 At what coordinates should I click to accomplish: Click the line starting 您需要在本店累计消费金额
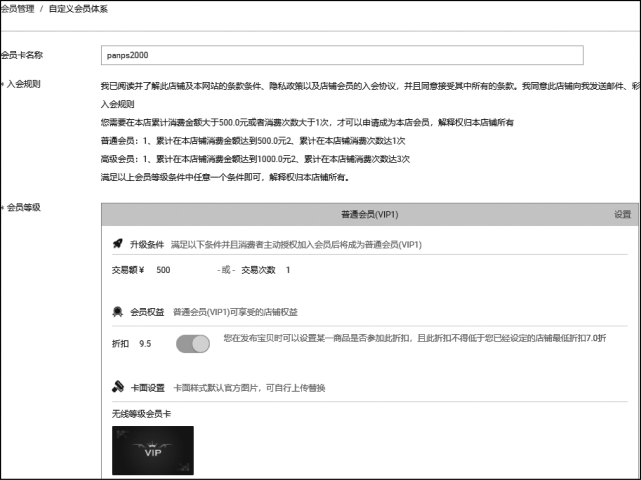point(307,122)
